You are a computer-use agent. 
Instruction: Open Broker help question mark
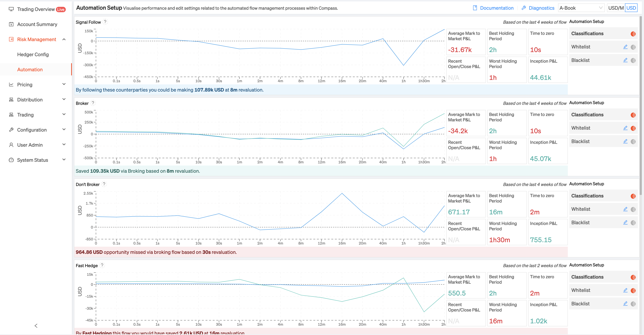click(93, 103)
